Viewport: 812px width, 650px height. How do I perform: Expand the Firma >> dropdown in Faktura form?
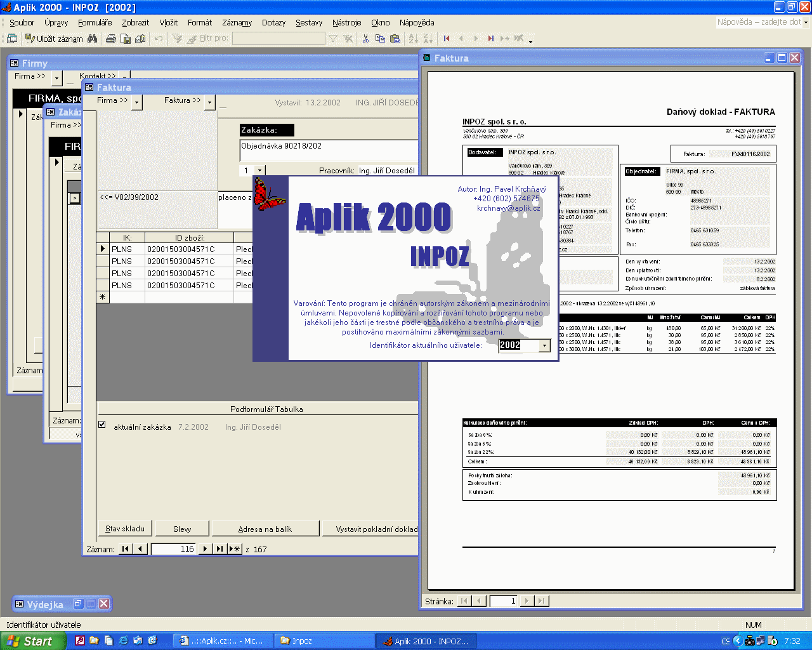[x=136, y=102]
